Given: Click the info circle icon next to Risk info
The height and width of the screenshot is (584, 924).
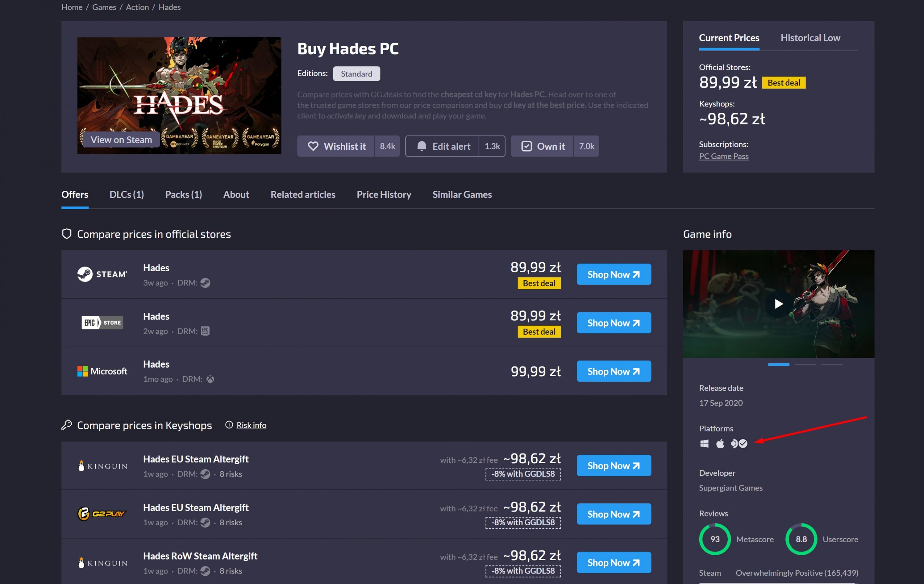Looking at the screenshot, I should [x=229, y=425].
